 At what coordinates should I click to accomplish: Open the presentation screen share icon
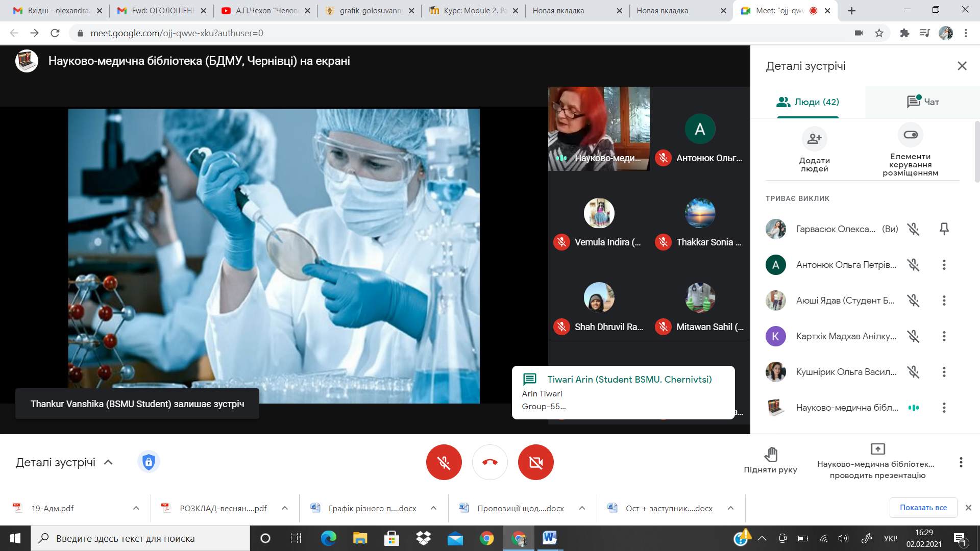pyautogui.click(x=877, y=449)
